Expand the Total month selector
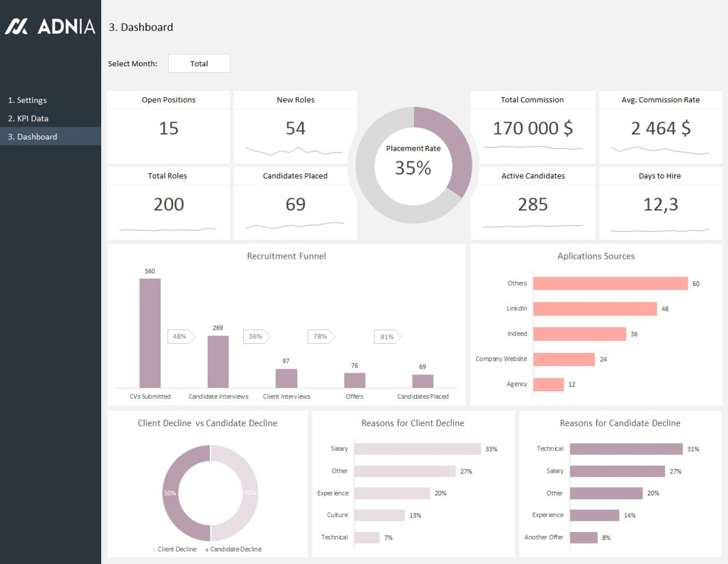The width and height of the screenshot is (728, 564). tap(199, 63)
